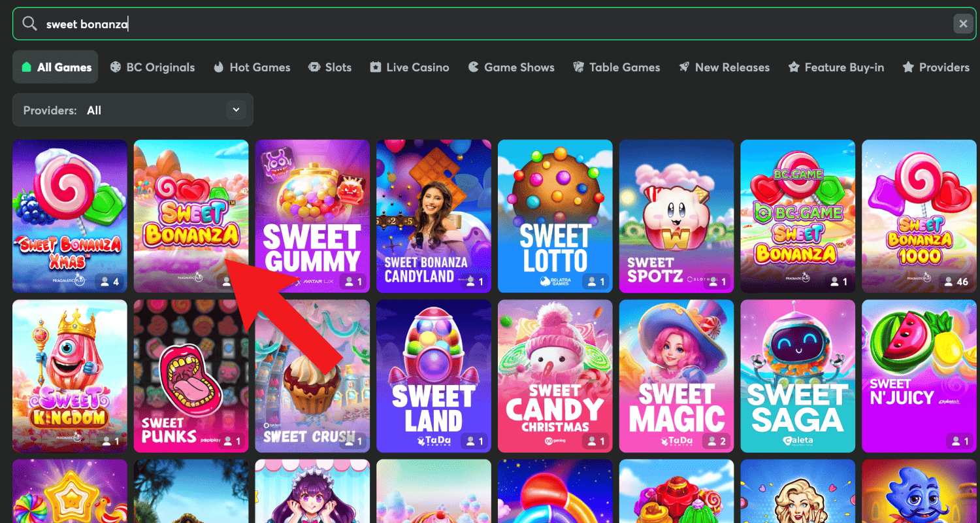Open the Hot Games tab

click(x=252, y=67)
